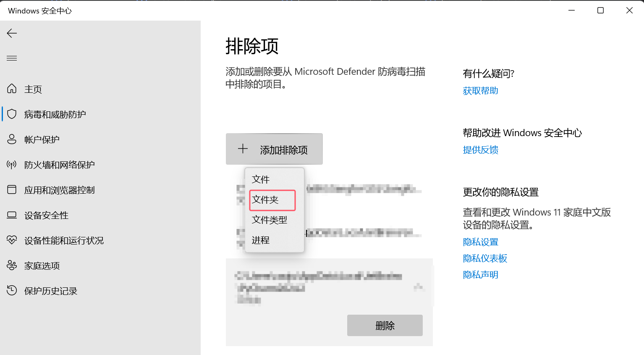Screen dimensions: 644x355
Task: Open the hamburger navigation menu
Action: [x=12, y=58]
